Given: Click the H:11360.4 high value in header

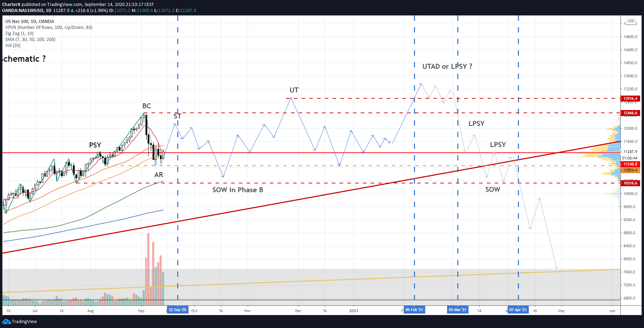Looking at the screenshot, I should click(x=142, y=11).
